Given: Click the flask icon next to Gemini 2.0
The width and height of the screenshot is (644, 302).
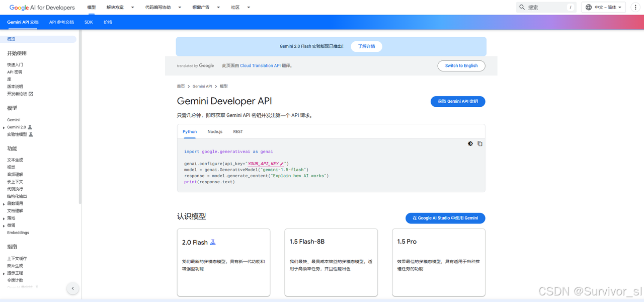Looking at the screenshot, I should point(30,127).
